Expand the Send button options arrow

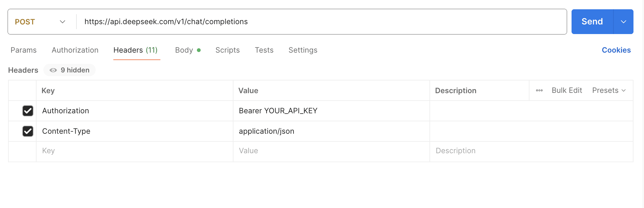coord(623,22)
